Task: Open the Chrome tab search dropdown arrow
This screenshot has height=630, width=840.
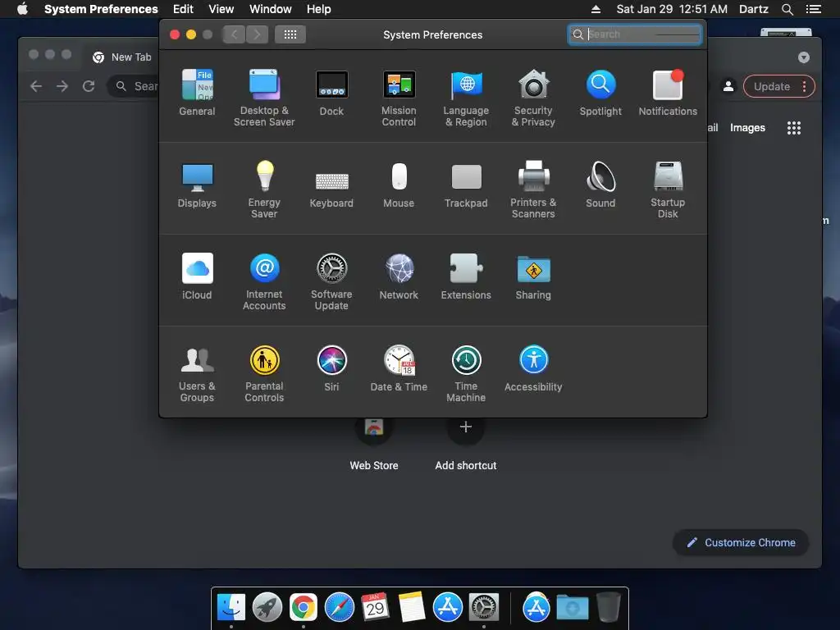Action: [804, 57]
